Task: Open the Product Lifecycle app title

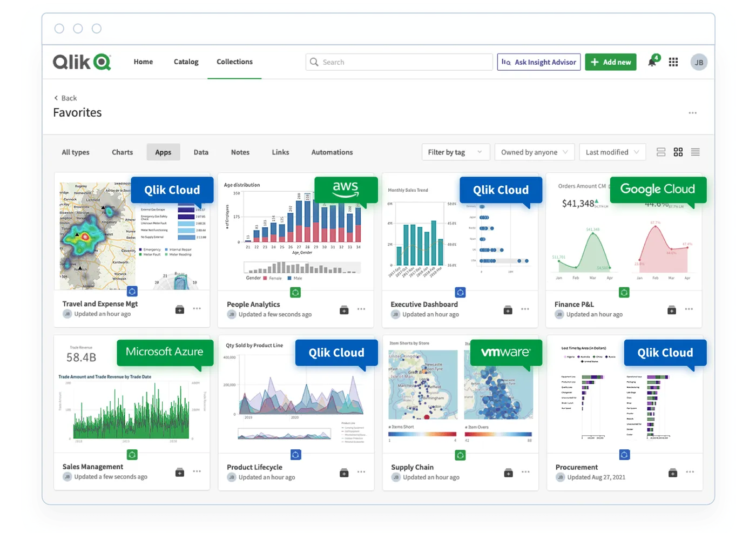Action: pos(254,468)
